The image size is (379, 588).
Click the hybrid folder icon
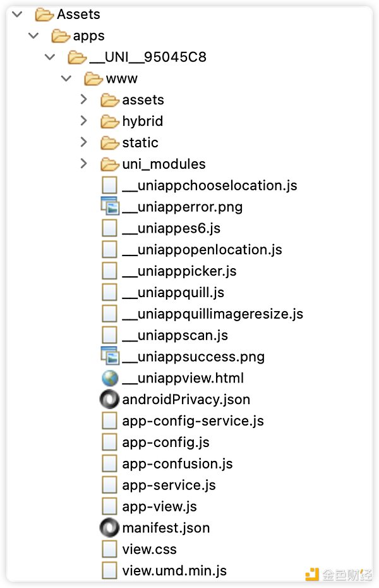(110, 121)
